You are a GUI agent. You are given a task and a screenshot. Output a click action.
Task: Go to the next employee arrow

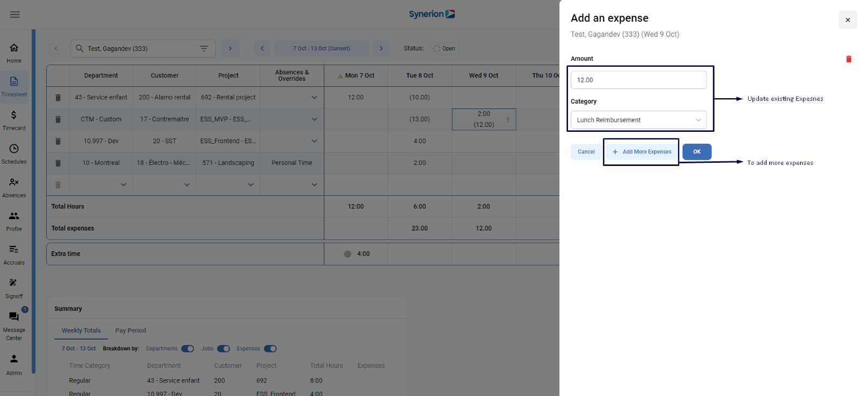tap(230, 48)
